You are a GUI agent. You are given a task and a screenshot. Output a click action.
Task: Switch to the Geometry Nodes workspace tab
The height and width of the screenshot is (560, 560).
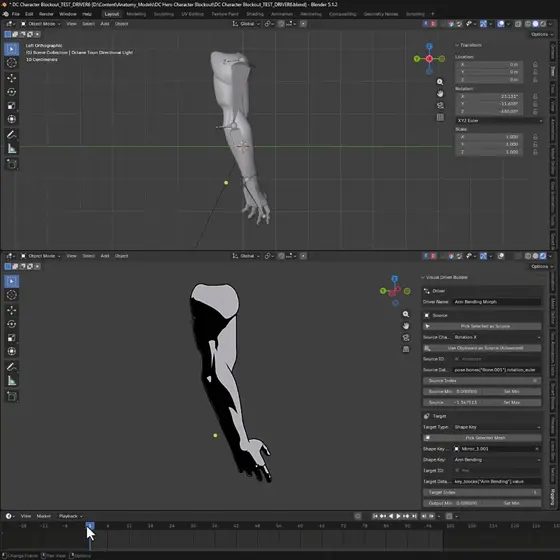(x=381, y=14)
